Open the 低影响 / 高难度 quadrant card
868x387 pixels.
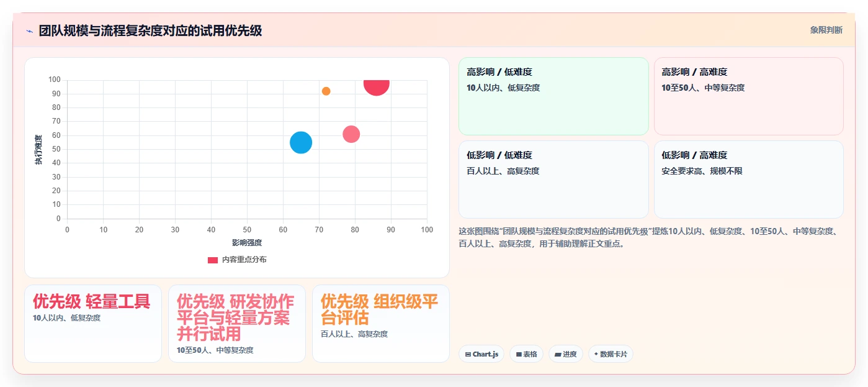pyautogui.click(x=748, y=180)
